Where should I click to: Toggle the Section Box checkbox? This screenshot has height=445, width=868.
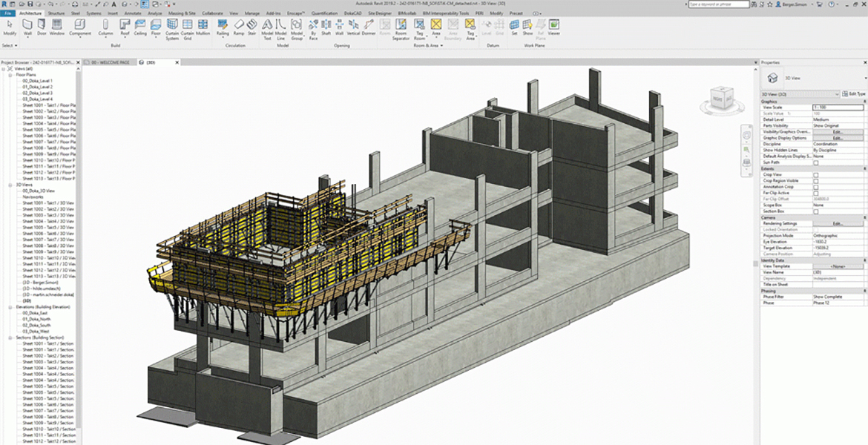[x=816, y=211]
